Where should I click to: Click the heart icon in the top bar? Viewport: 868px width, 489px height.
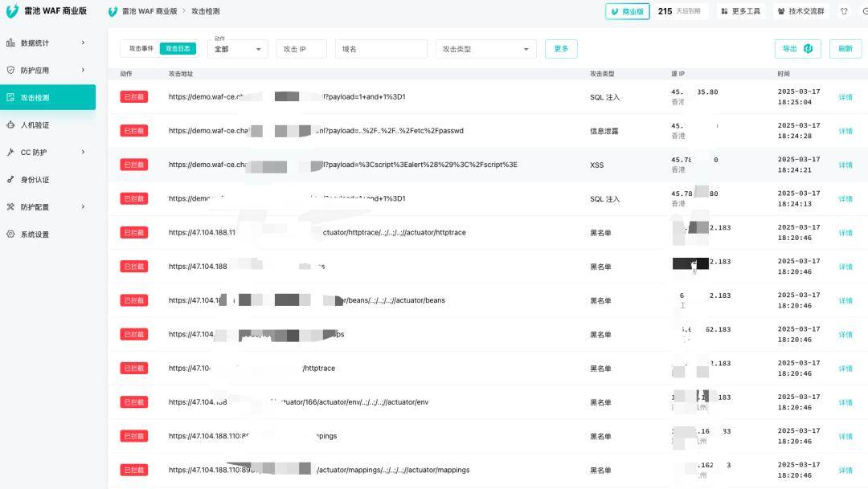pyautogui.click(x=842, y=11)
